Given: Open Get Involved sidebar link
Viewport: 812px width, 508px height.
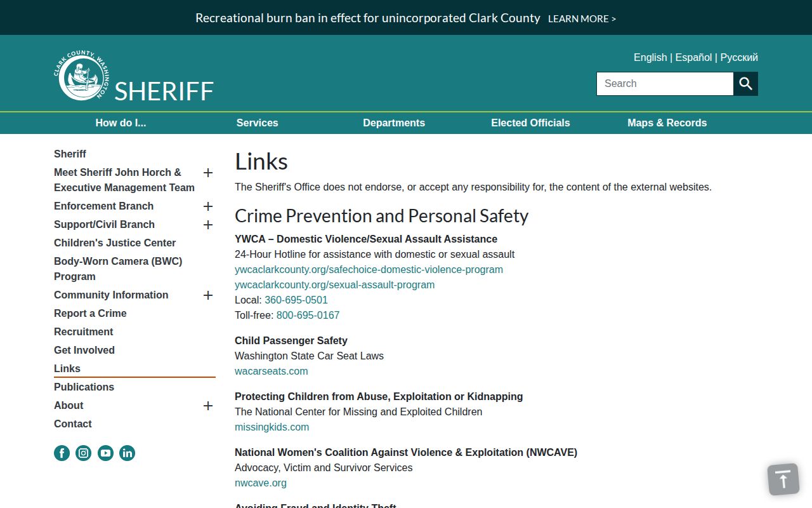Looking at the screenshot, I should (84, 350).
